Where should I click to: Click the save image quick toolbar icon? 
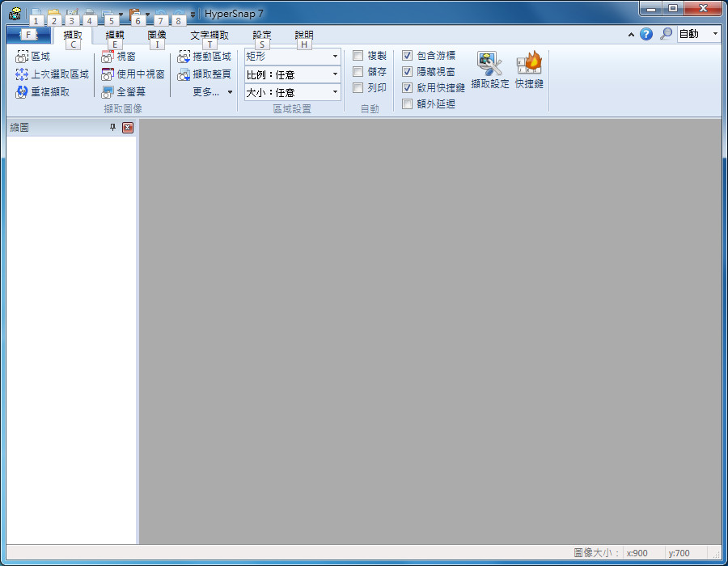[x=72, y=13]
